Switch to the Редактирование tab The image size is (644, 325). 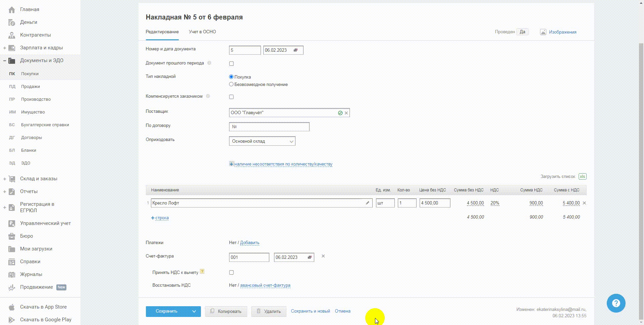162,32
